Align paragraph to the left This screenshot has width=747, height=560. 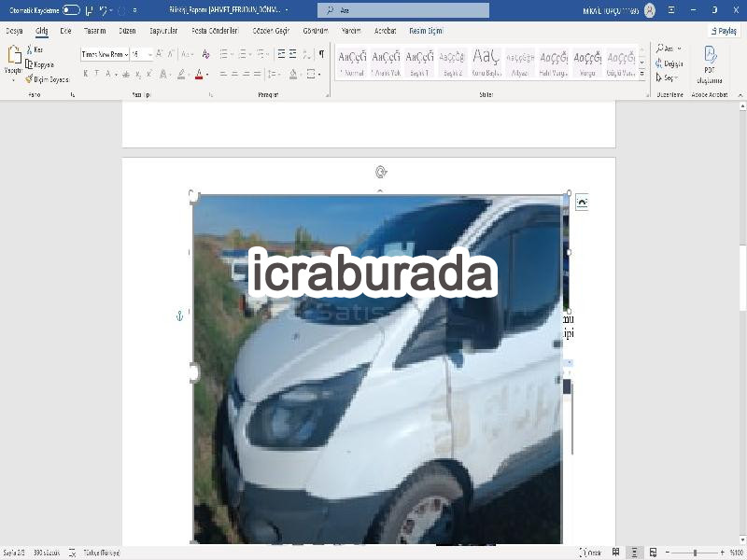tap(223, 74)
